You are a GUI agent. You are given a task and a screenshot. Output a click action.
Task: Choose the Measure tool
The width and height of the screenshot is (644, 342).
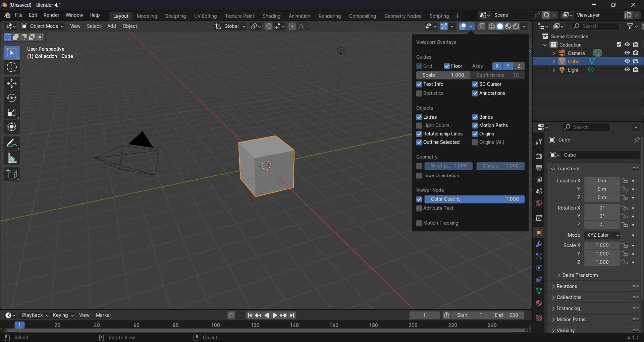(x=12, y=158)
